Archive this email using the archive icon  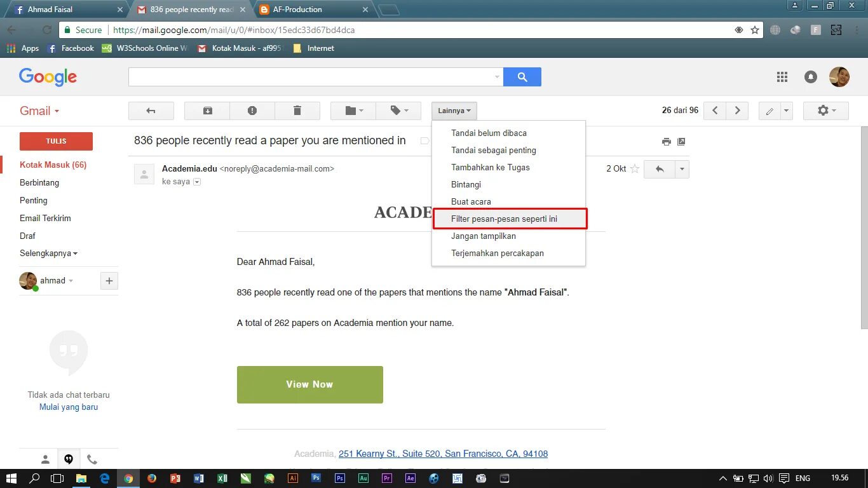tap(207, 111)
